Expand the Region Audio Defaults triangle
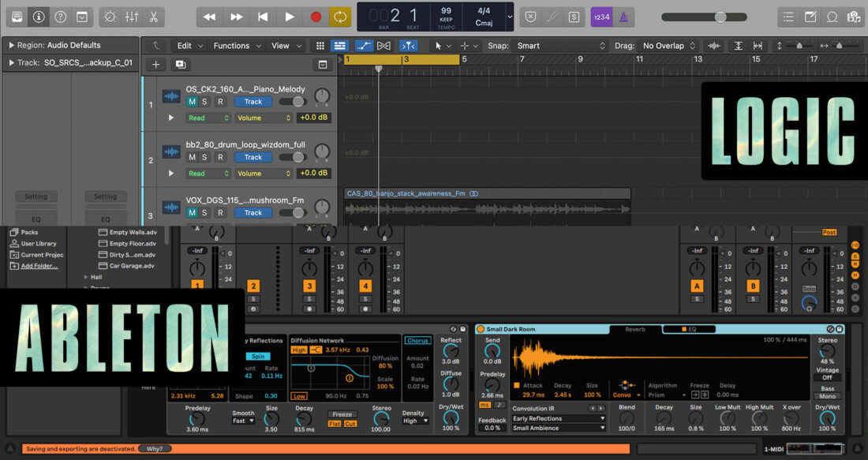 (x=11, y=46)
